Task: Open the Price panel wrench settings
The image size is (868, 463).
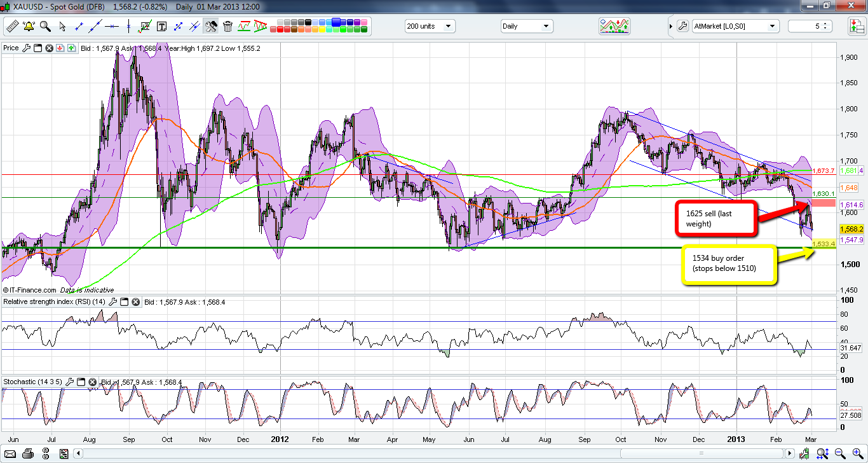Action: (27, 48)
